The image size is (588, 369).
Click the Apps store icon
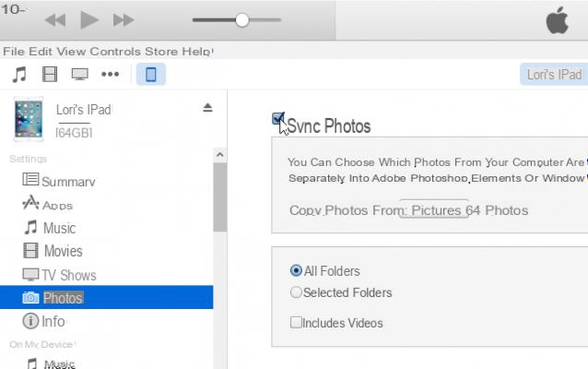(x=30, y=203)
